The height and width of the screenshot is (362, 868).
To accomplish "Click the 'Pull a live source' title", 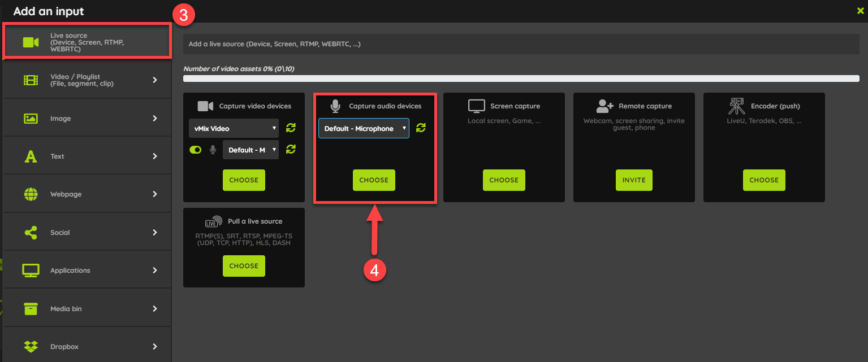I will (x=255, y=221).
